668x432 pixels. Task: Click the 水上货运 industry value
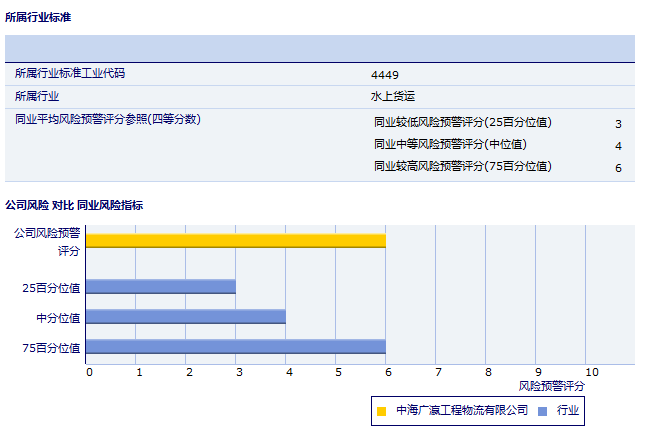click(392, 97)
